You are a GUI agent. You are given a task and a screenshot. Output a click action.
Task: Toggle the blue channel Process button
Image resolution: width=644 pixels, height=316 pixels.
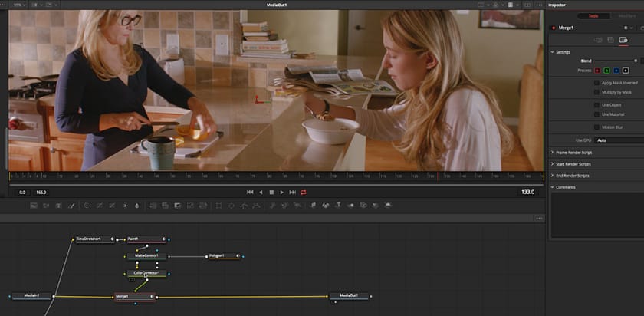[616, 71]
